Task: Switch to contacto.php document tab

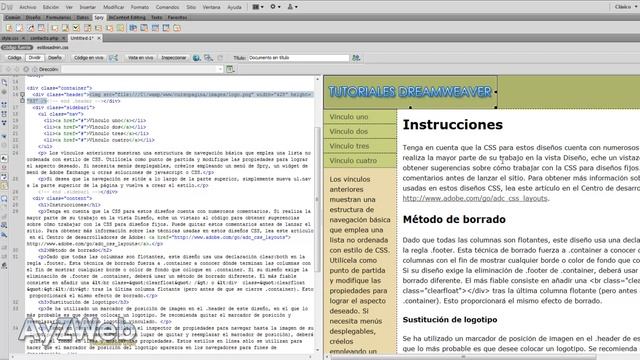Action: pyautogui.click(x=44, y=38)
